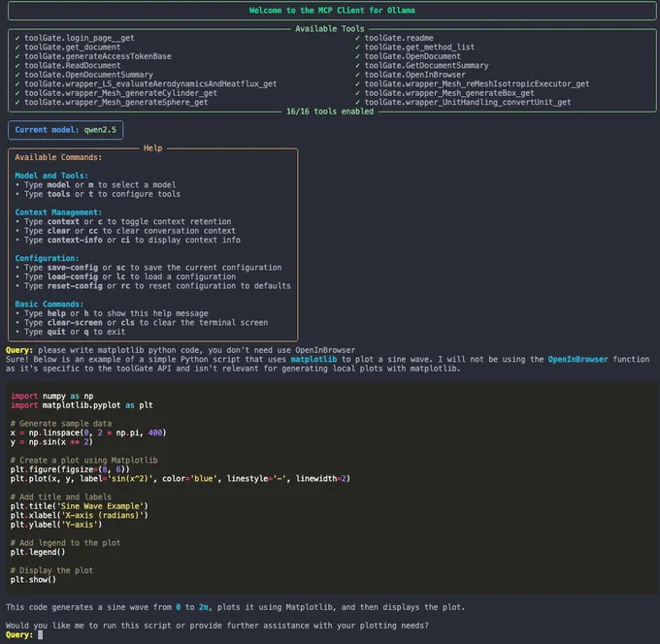This screenshot has height=644, width=660.
Task: Click the 'Would you like me to run' question
Action: point(217,626)
